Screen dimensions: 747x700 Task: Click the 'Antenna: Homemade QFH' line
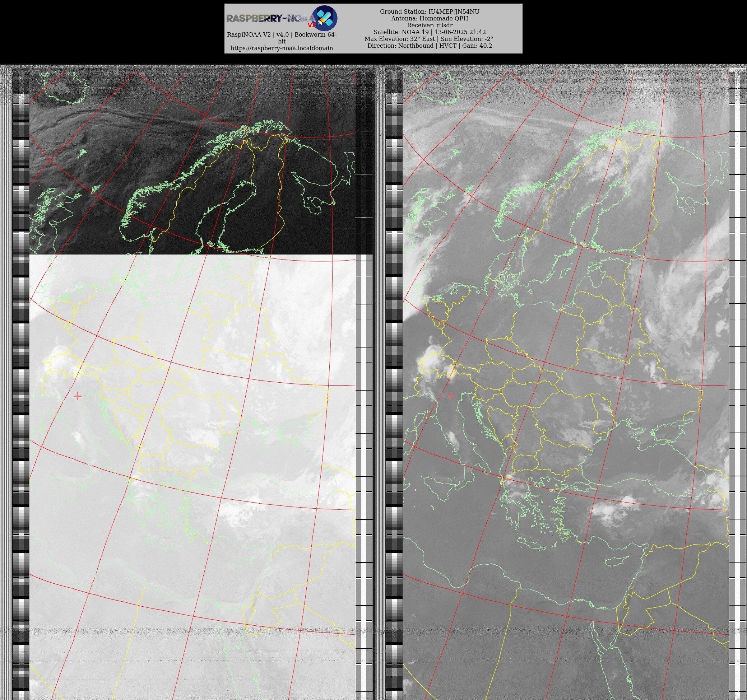430,18
